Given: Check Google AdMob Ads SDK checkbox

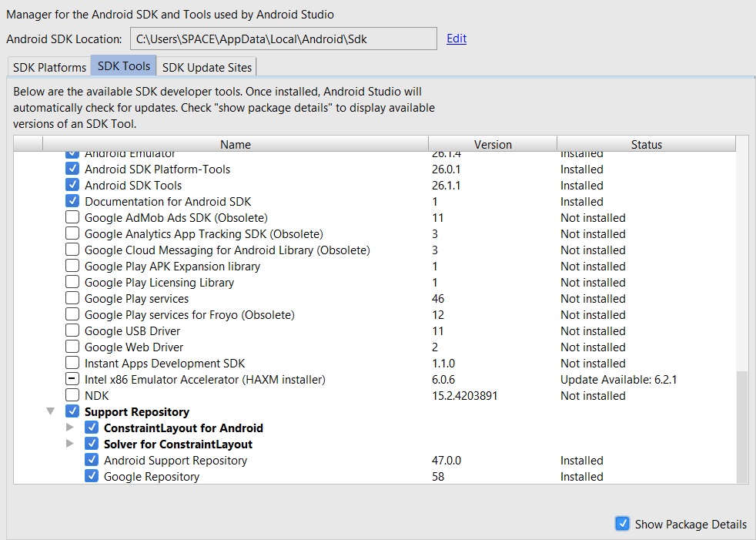Looking at the screenshot, I should [x=72, y=217].
